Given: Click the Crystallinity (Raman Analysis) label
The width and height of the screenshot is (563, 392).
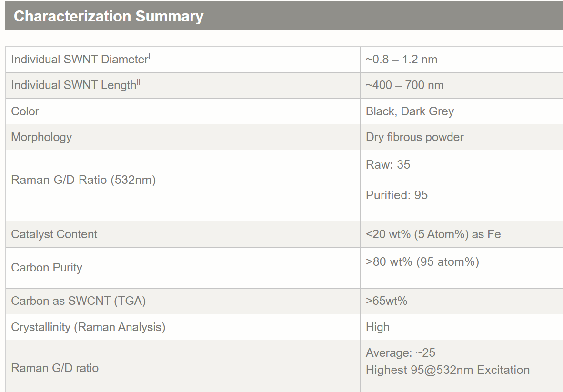Looking at the screenshot, I should [x=88, y=327].
